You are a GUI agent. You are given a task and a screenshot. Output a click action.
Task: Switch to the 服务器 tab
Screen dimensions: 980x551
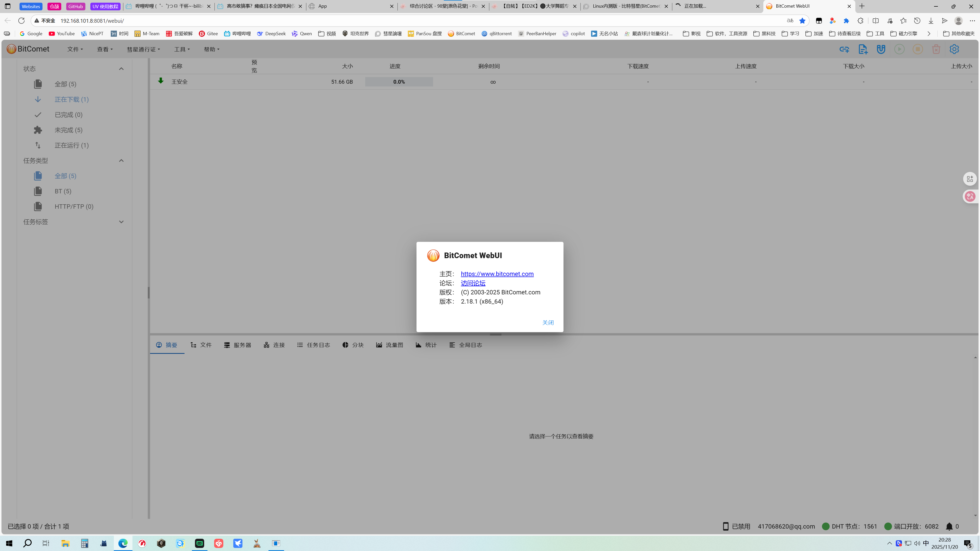(238, 345)
